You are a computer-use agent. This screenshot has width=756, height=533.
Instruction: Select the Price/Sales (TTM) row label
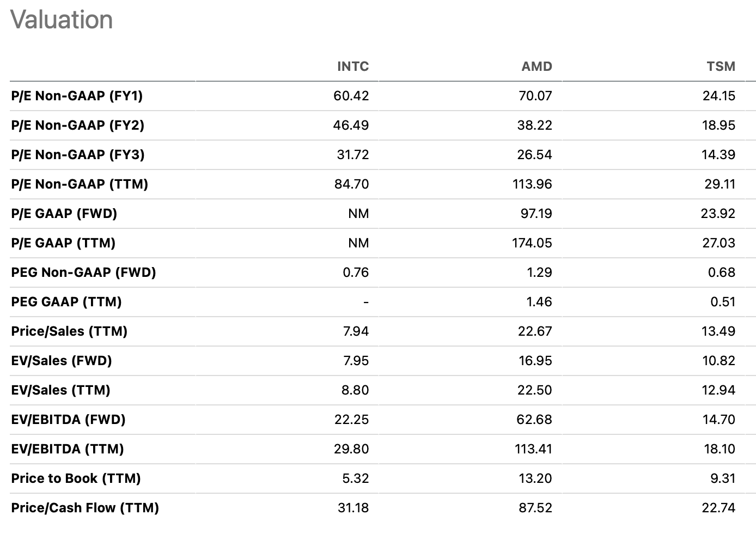[69, 331]
